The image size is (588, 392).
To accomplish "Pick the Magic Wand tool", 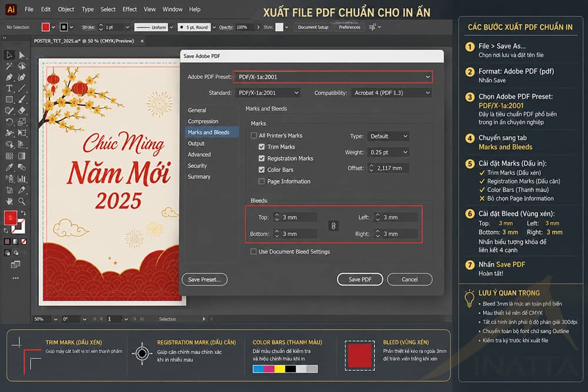I will tap(9, 66).
